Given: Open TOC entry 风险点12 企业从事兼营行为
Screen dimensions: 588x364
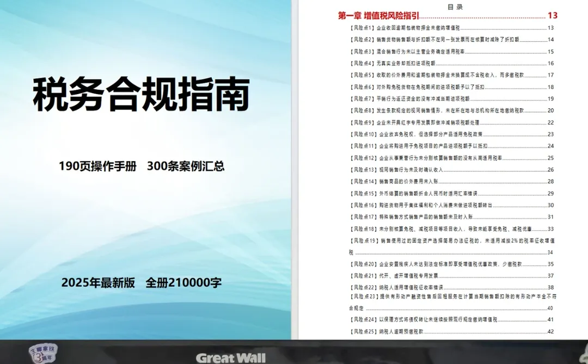Looking at the screenshot, I should click(451, 158).
